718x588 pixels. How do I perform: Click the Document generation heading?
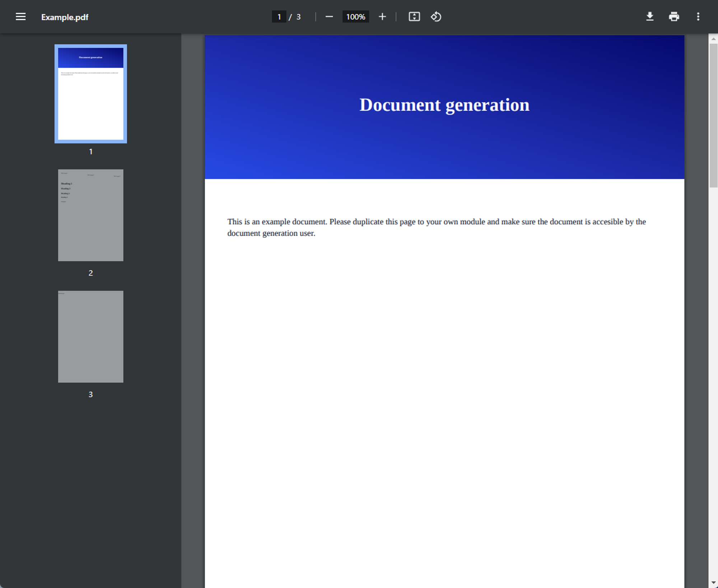pos(444,105)
